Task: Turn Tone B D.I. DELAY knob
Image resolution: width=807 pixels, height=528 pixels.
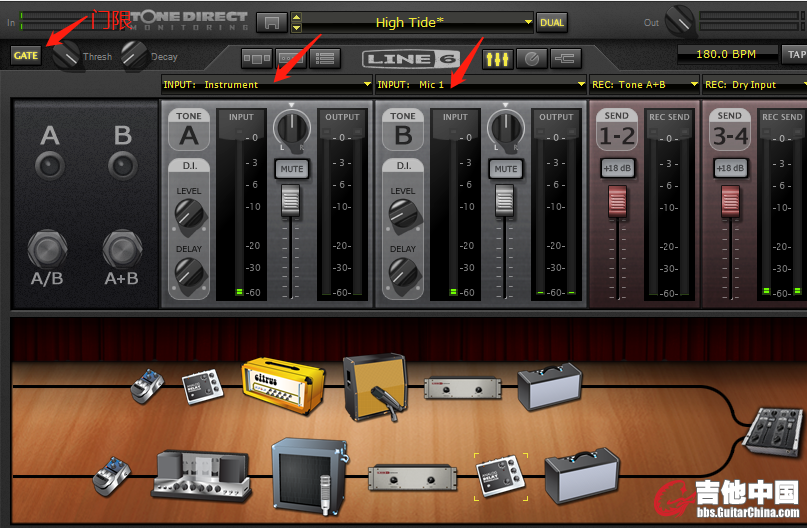Action: pyautogui.click(x=405, y=273)
